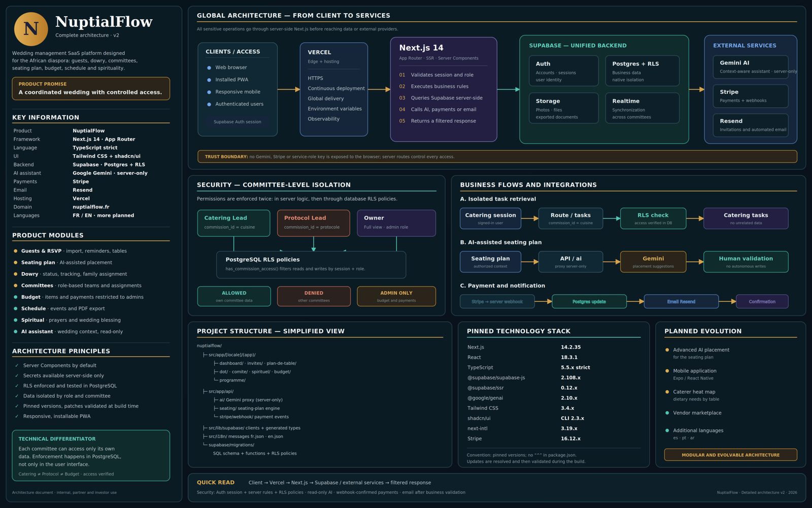812x508 pixels.
Task: Select "Tailwind CSS + shadcn/ui" value
Action: 107,156
